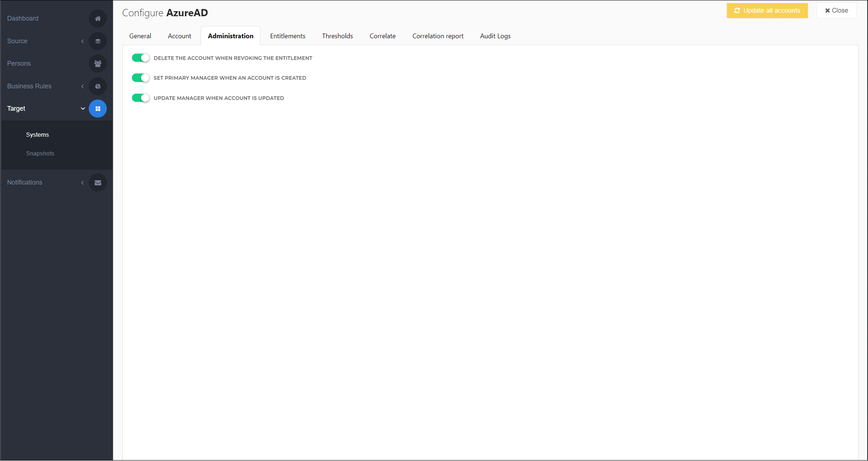Expand the Notifications chevron
Image resolution: width=868 pixels, height=461 pixels.
pyautogui.click(x=83, y=183)
